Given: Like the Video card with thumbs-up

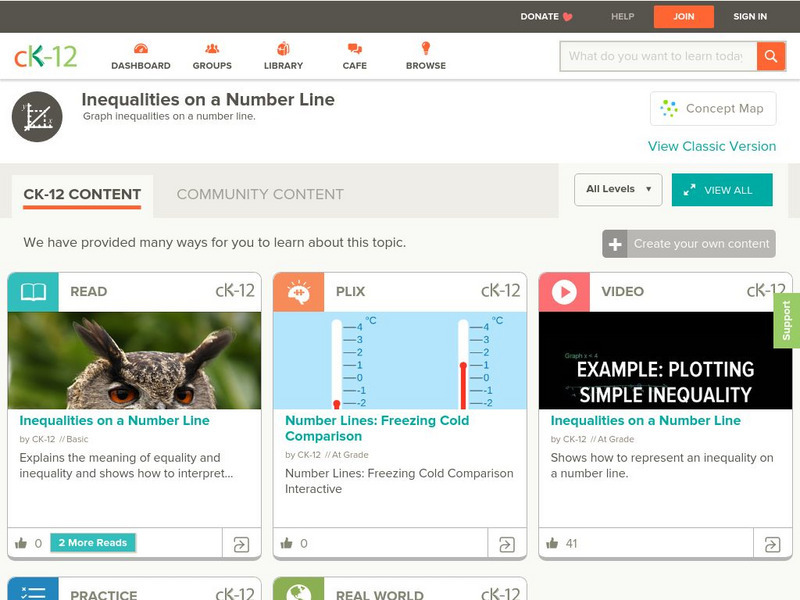Looking at the screenshot, I should click(x=552, y=543).
